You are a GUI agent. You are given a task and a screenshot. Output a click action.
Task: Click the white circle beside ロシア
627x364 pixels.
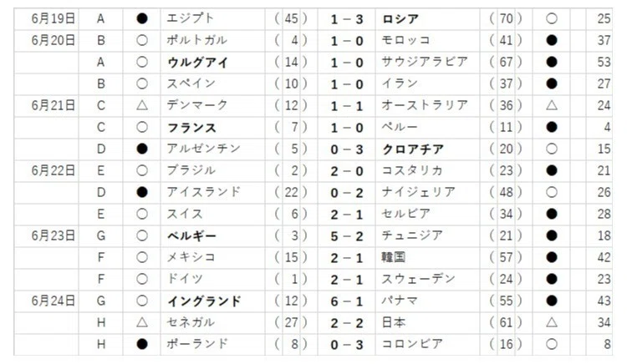click(x=552, y=18)
